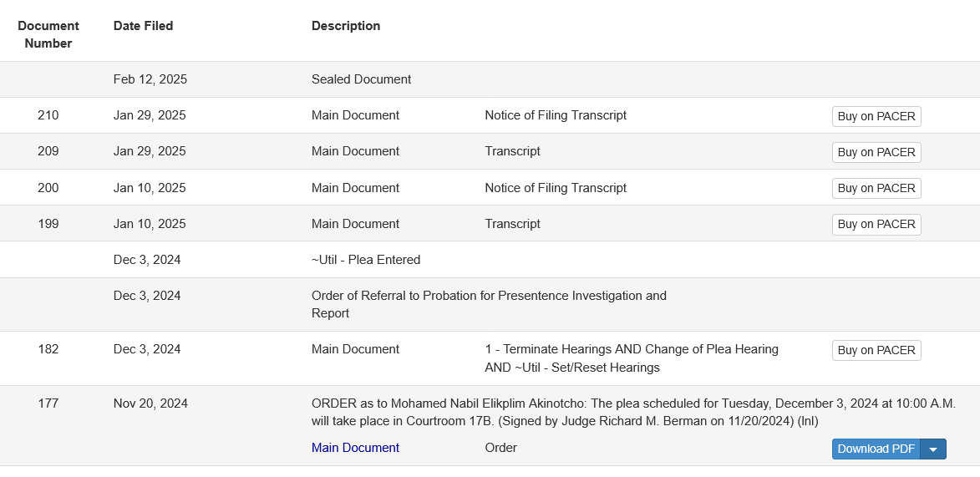Click the Document Number column header

tap(48, 34)
